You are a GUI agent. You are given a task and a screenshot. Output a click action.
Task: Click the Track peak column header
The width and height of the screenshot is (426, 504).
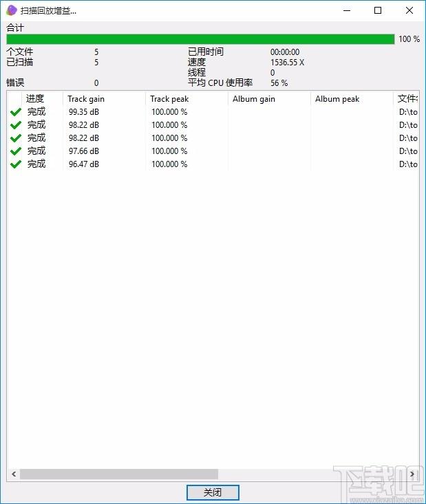[186, 99]
